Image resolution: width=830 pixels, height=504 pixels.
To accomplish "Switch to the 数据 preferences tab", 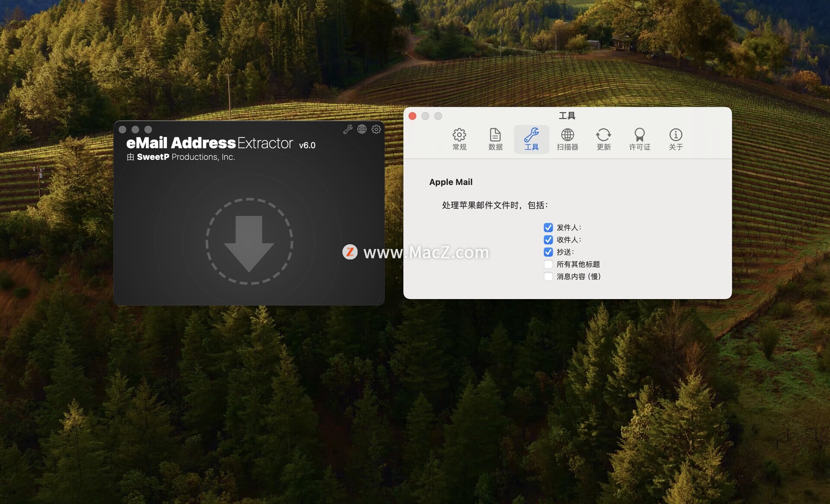I will click(495, 139).
